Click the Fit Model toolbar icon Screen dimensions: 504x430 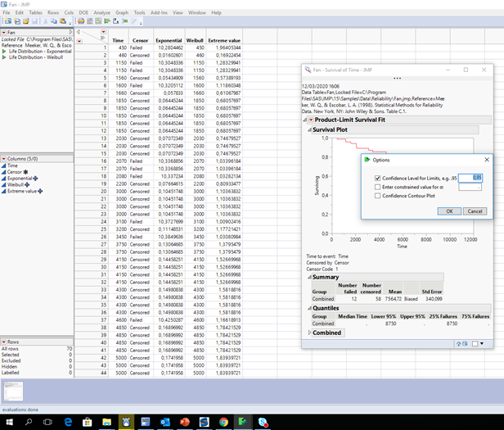[x=115, y=21]
